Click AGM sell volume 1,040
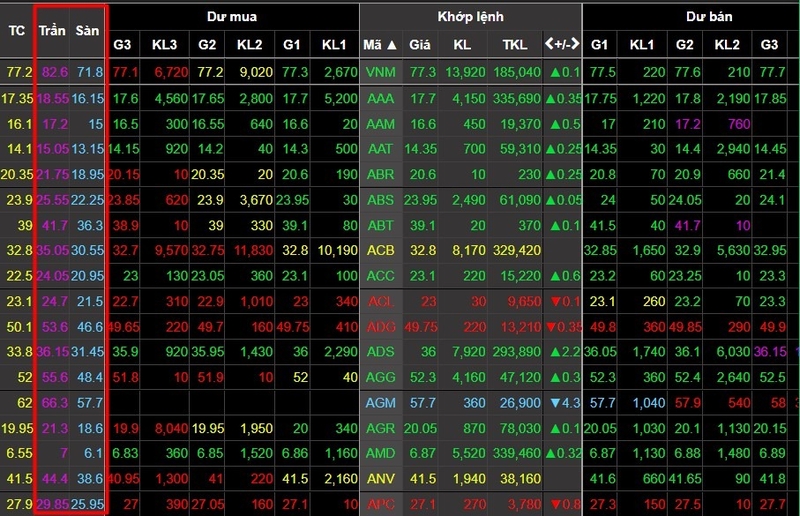The width and height of the screenshot is (800, 516). [x=649, y=403]
